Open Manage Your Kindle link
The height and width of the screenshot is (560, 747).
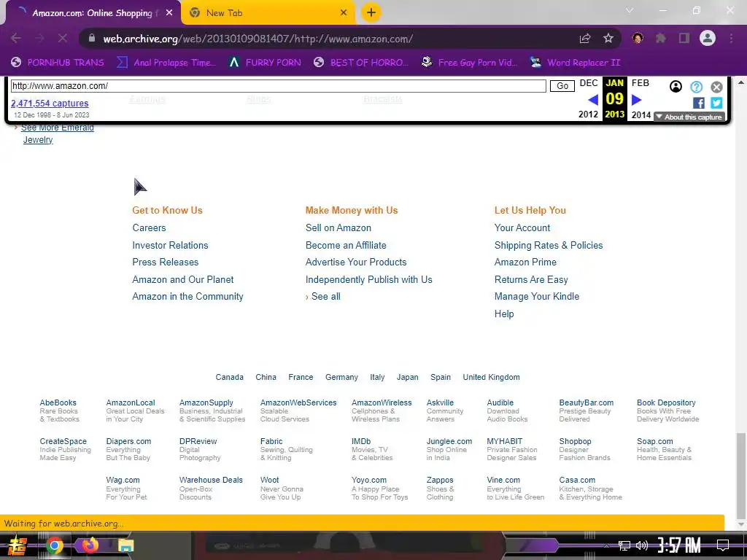click(x=537, y=296)
